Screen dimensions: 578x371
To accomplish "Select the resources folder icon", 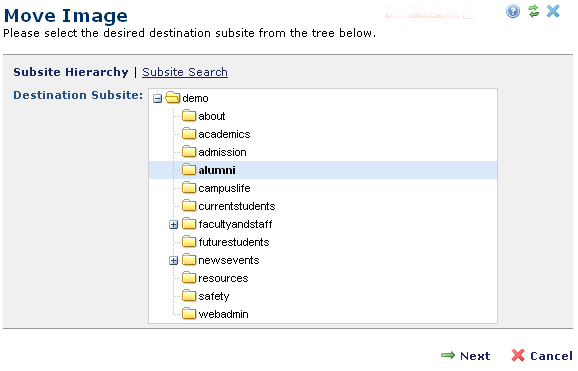I will pyautogui.click(x=189, y=278).
